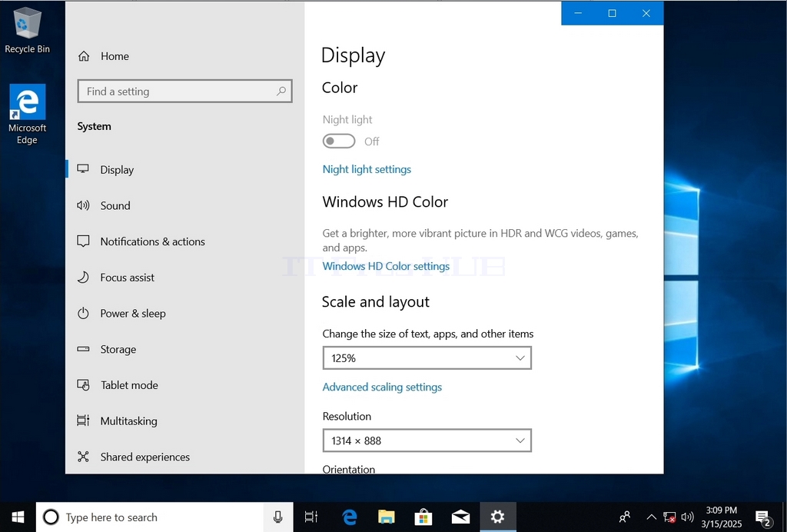Maximize the Settings window
The height and width of the screenshot is (532, 787).
pos(613,13)
